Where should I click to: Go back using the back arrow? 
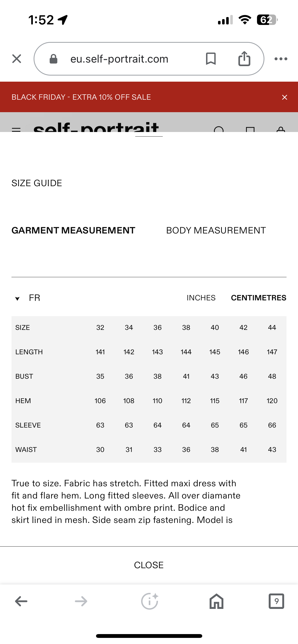pos(21,601)
